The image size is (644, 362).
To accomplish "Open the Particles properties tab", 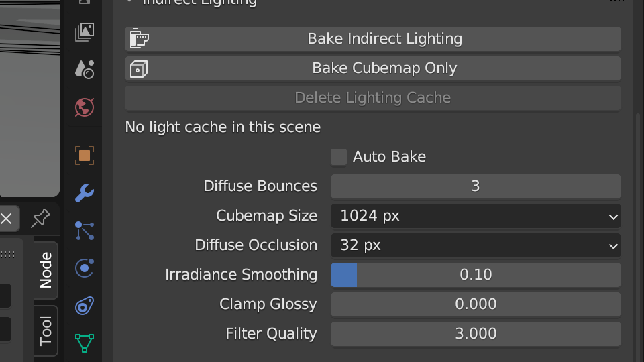I will pyautogui.click(x=85, y=231).
